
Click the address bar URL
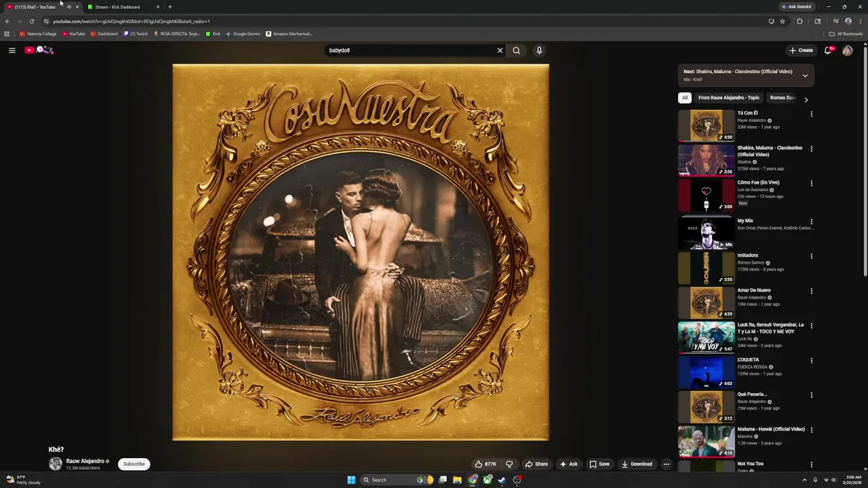132,21
